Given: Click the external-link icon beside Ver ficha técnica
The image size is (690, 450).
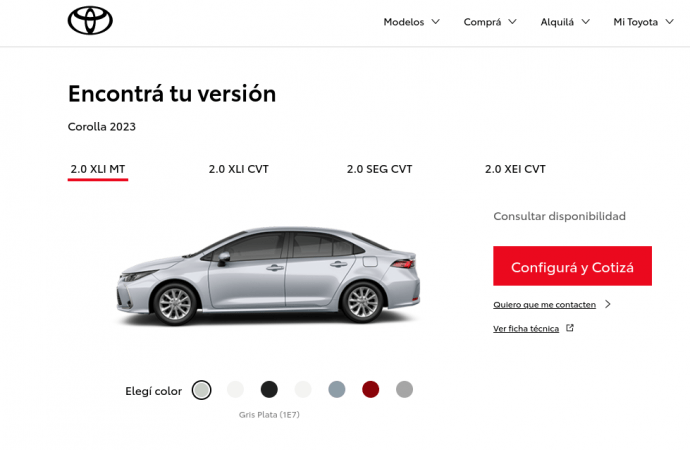Looking at the screenshot, I should point(570,328).
